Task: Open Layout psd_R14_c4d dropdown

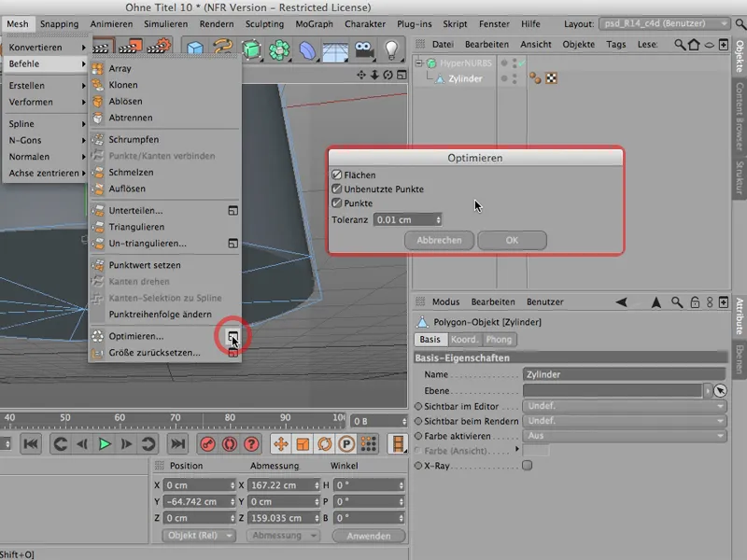Action: pyautogui.click(x=664, y=23)
